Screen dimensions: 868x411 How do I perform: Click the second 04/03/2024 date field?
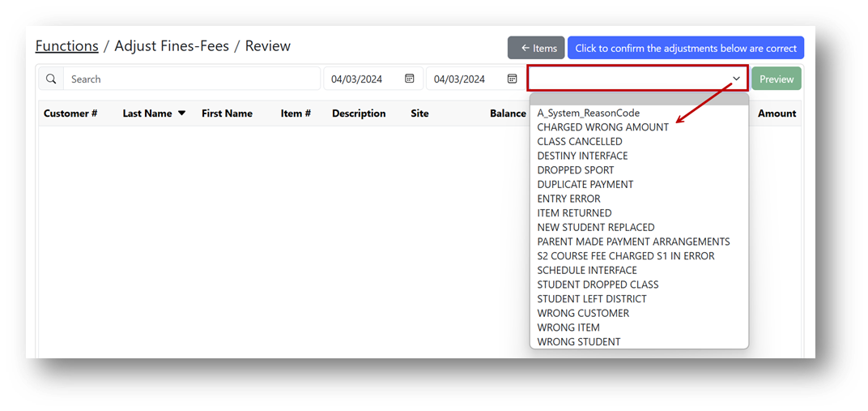coord(475,79)
